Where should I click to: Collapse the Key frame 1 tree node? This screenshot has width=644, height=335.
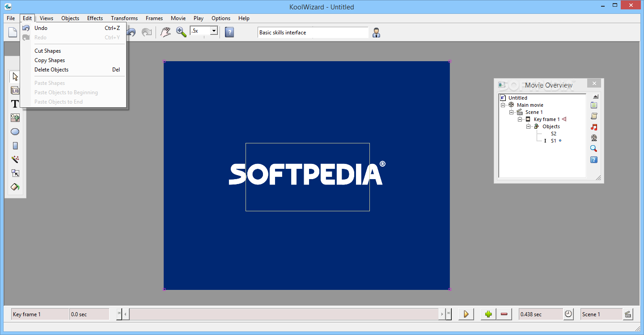tap(520, 119)
